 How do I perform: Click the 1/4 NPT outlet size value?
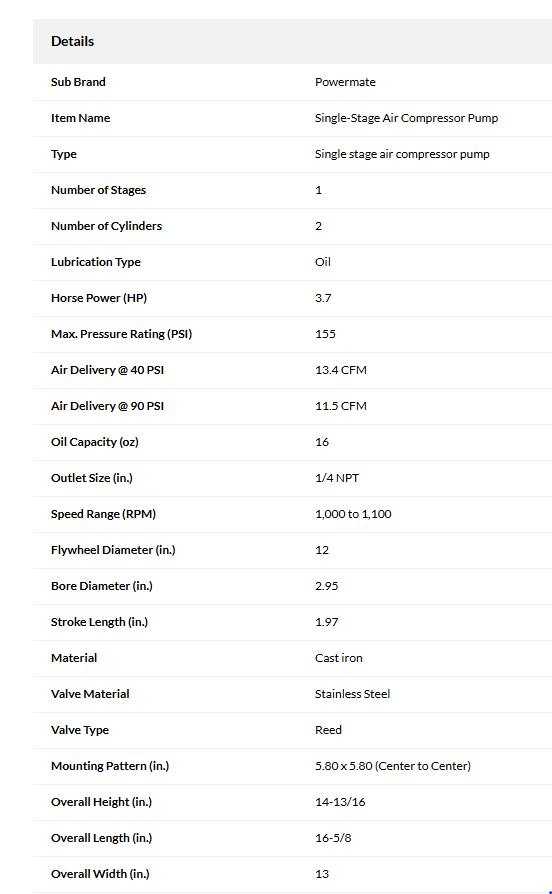(336, 478)
